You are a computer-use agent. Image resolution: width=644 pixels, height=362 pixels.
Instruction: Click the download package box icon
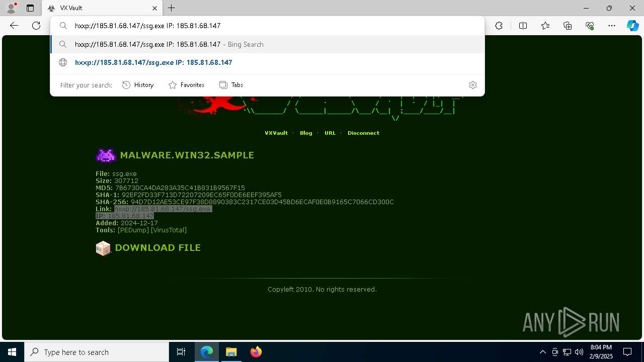pos(103,248)
